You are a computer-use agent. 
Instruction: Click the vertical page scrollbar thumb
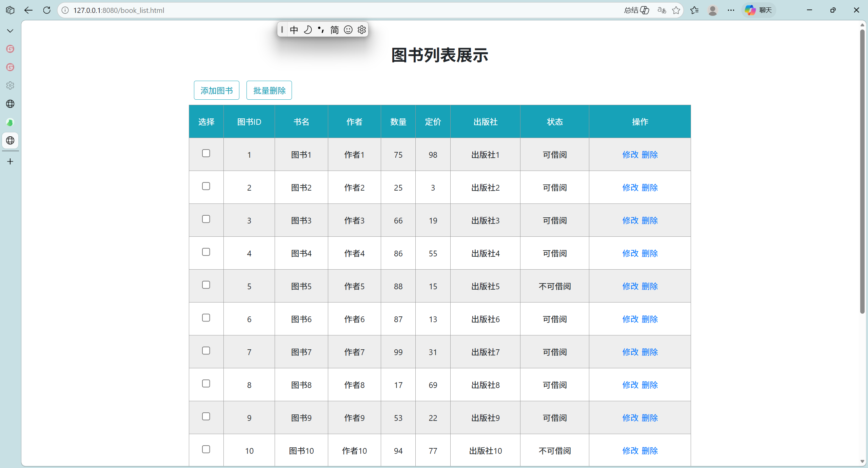tap(862, 171)
